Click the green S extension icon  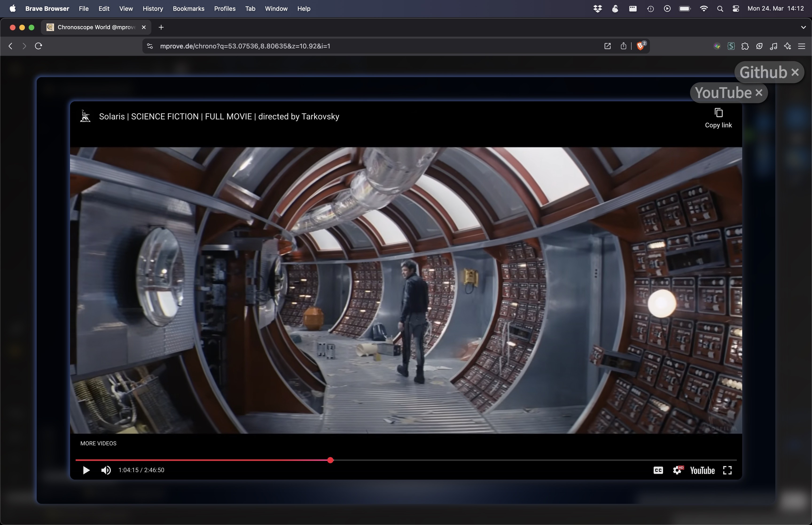(x=731, y=46)
